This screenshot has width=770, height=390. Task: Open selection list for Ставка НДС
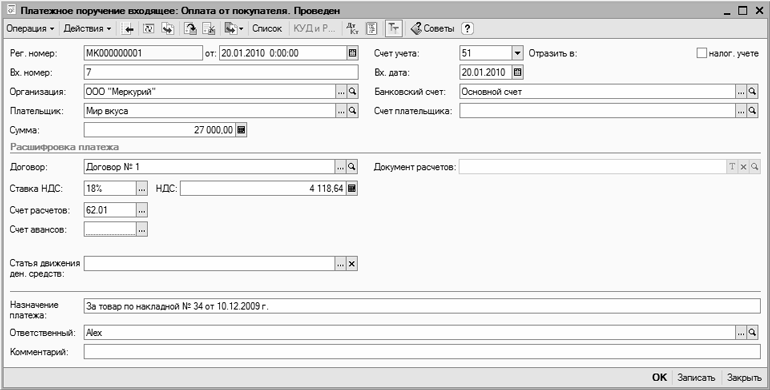(x=141, y=189)
